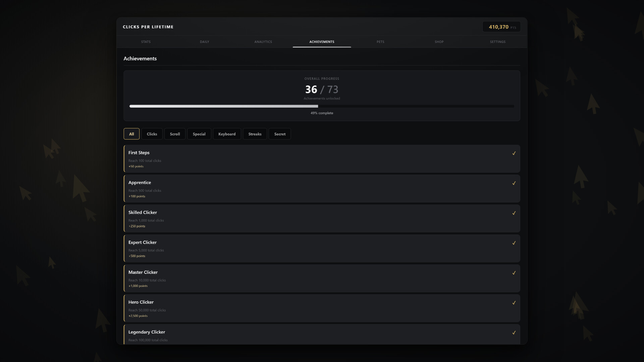Select the Achievements tab
This screenshot has width=644, height=362.
pyautogui.click(x=322, y=42)
